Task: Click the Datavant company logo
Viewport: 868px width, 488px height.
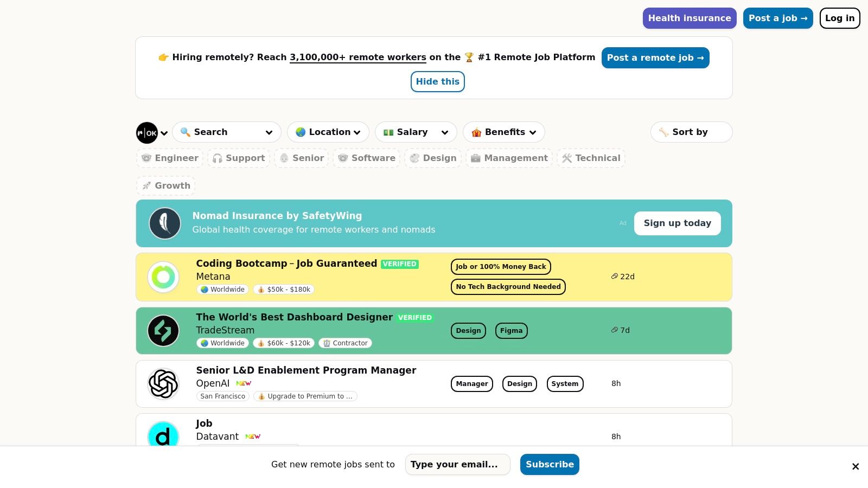Action: [163, 435]
